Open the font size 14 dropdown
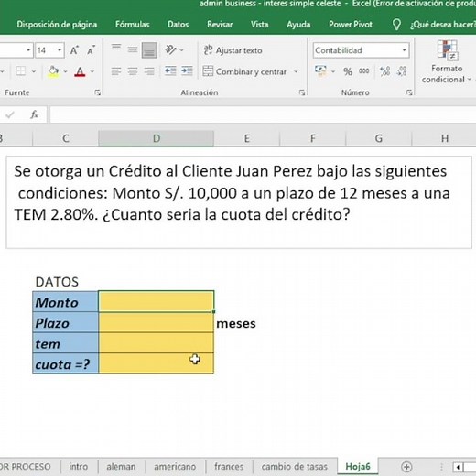This screenshot has height=476, width=476. click(x=59, y=50)
